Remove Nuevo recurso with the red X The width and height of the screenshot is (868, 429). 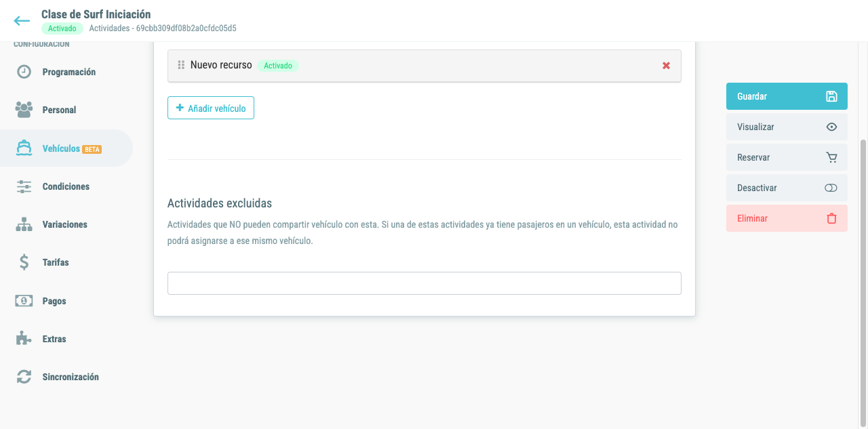coord(666,66)
